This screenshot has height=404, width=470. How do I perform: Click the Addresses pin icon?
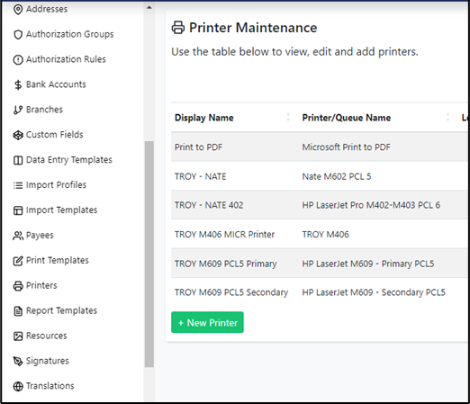pos(18,9)
